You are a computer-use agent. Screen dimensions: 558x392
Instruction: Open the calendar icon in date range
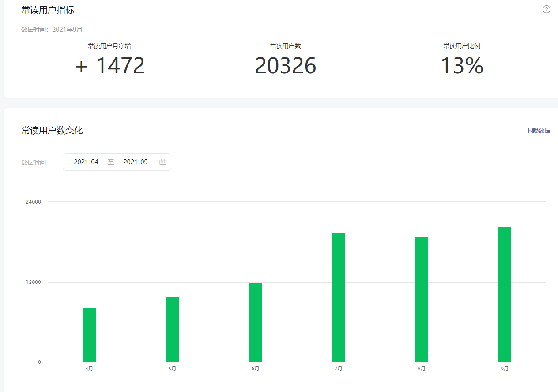point(163,162)
